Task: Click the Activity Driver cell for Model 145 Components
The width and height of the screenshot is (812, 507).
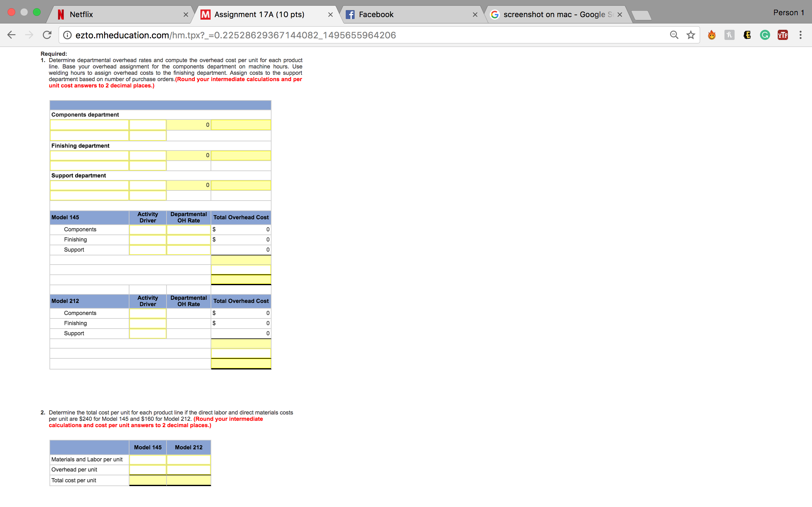Action: click(147, 229)
